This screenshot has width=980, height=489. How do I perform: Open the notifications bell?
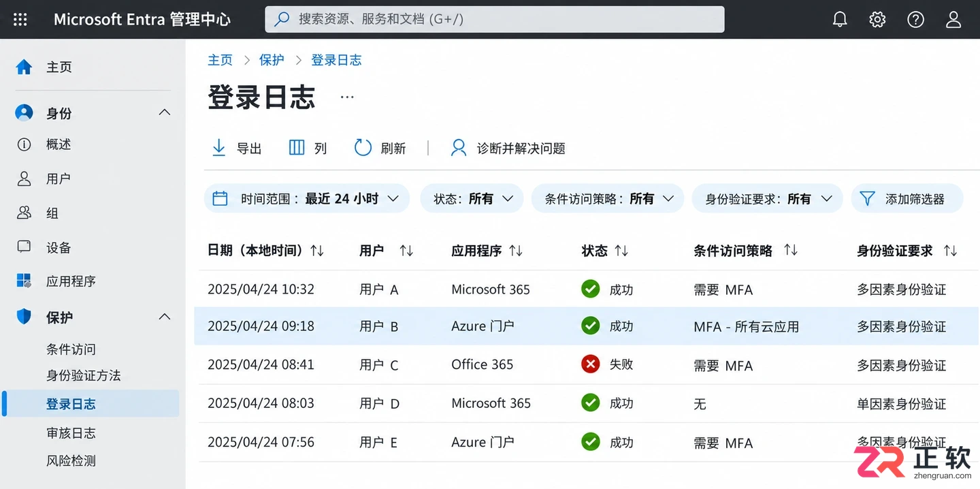click(x=840, y=20)
